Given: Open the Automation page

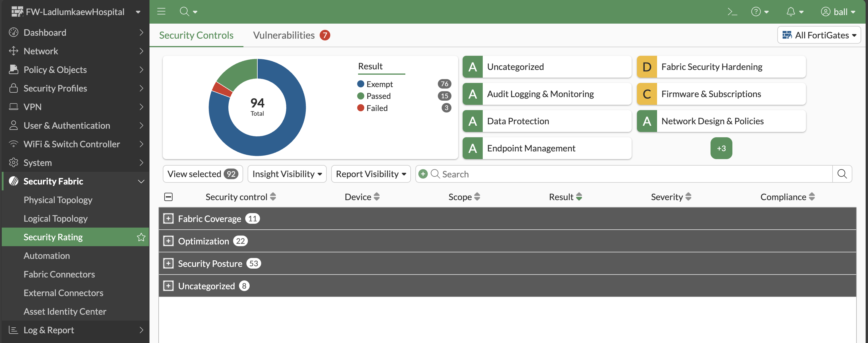Looking at the screenshot, I should coord(47,256).
